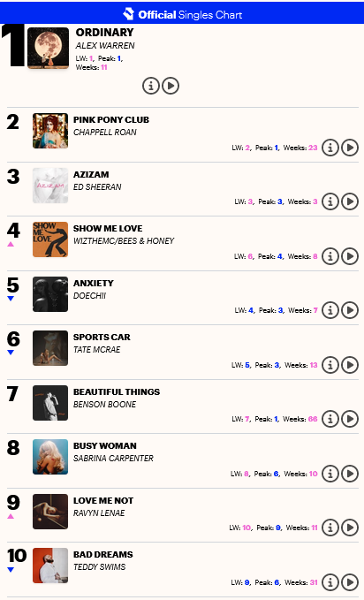Play the preview for Ordinary by Alex Warren

tap(171, 86)
